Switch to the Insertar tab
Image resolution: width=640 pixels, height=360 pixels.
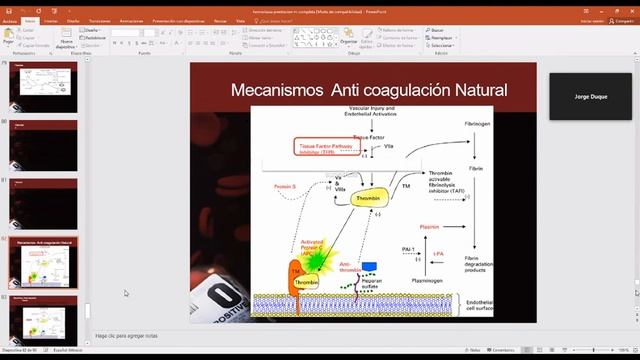[x=51, y=21]
